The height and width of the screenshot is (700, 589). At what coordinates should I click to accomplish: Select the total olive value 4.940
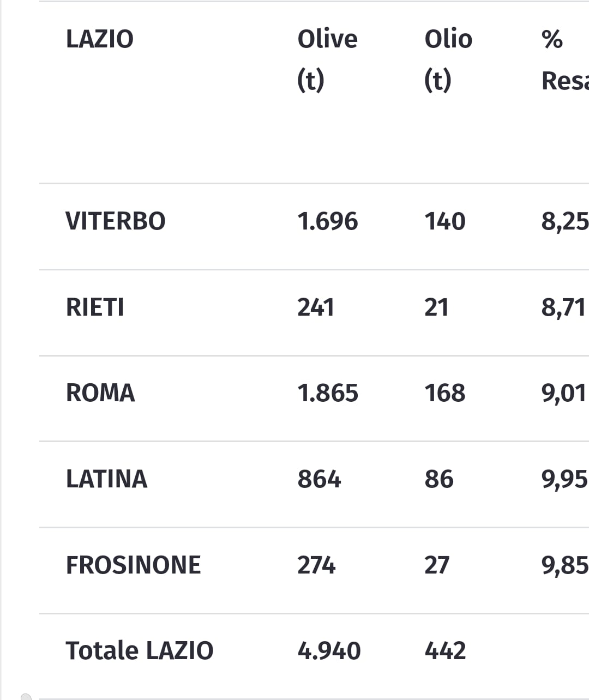(329, 651)
